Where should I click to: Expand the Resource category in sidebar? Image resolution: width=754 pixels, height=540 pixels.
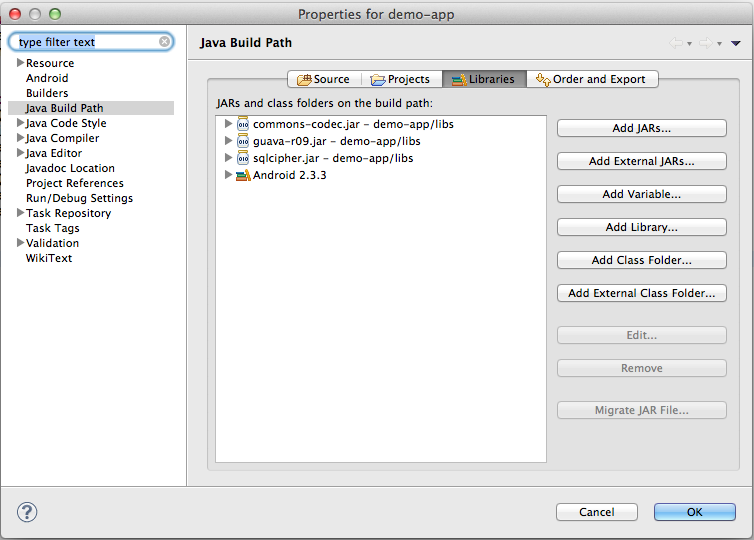[x=20, y=63]
